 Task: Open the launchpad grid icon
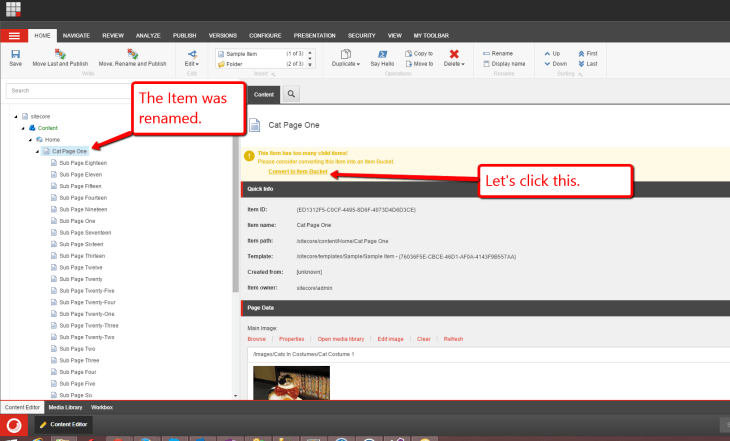tap(13, 9)
